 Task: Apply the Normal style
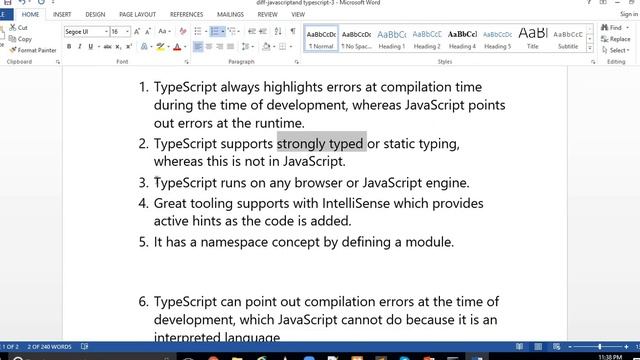321,39
